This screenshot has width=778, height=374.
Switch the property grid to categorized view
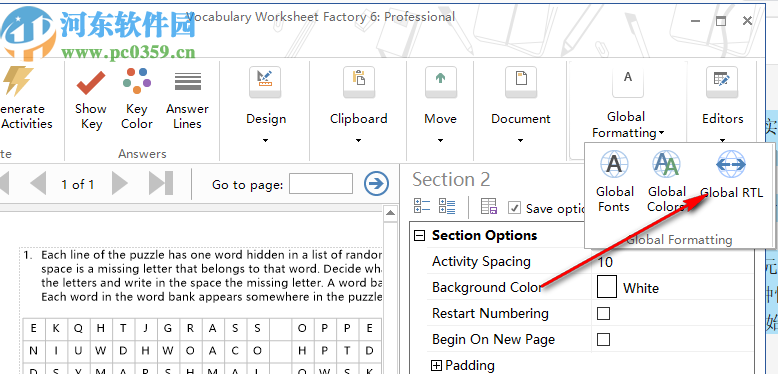click(422, 207)
